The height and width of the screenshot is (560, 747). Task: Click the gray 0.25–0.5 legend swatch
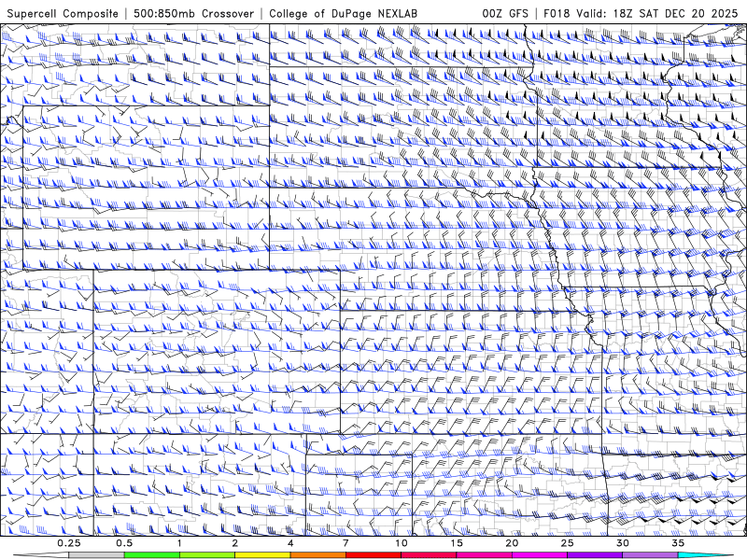96,555
